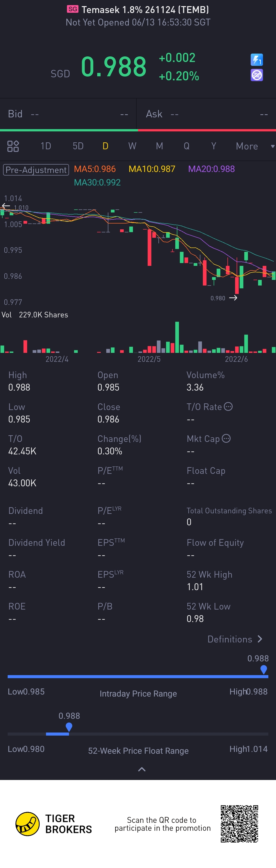Tap the Bid quote panel
Viewport: 276px width, 868px height.
[x=68, y=114]
